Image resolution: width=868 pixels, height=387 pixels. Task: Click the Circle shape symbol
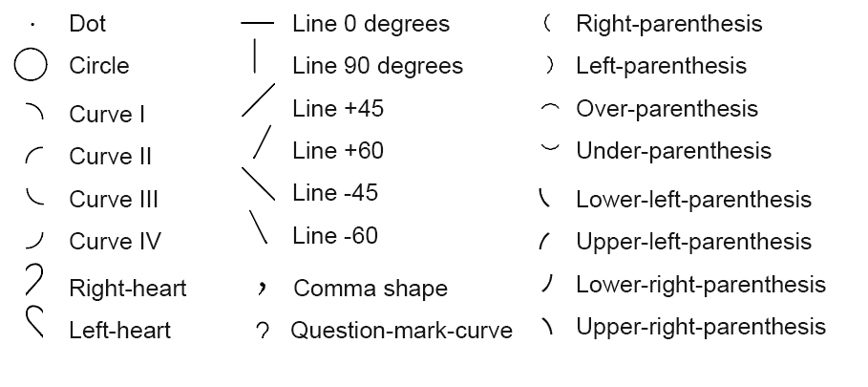(x=31, y=65)
